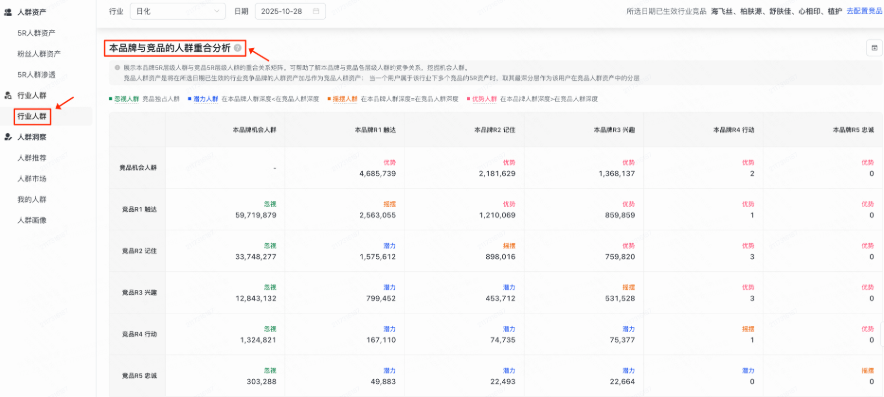884x397 pixels.
Task: Click the cell value 49,883
Action: pyautogui.click(x=383, y=382)
